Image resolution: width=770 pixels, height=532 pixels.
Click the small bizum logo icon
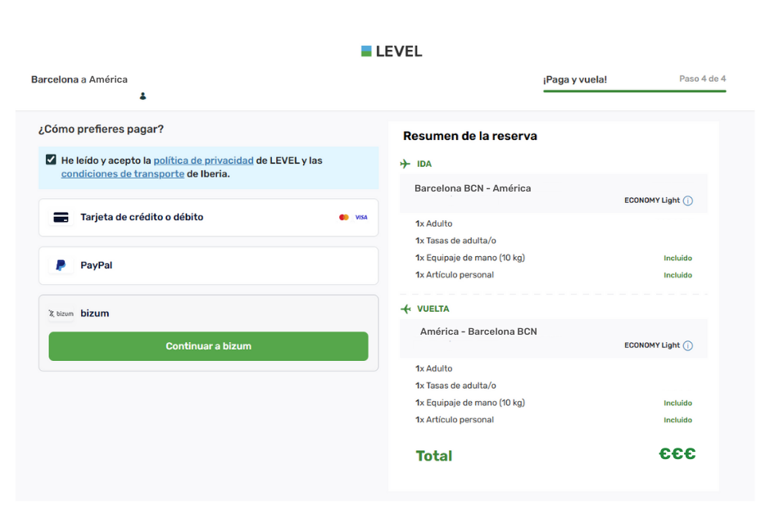click(61, 313)
